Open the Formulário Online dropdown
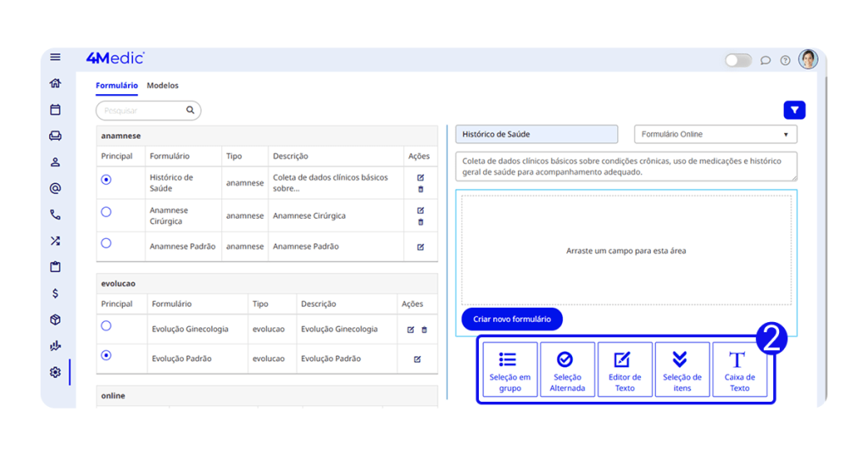The image size is (868, 456). (715, 134)
